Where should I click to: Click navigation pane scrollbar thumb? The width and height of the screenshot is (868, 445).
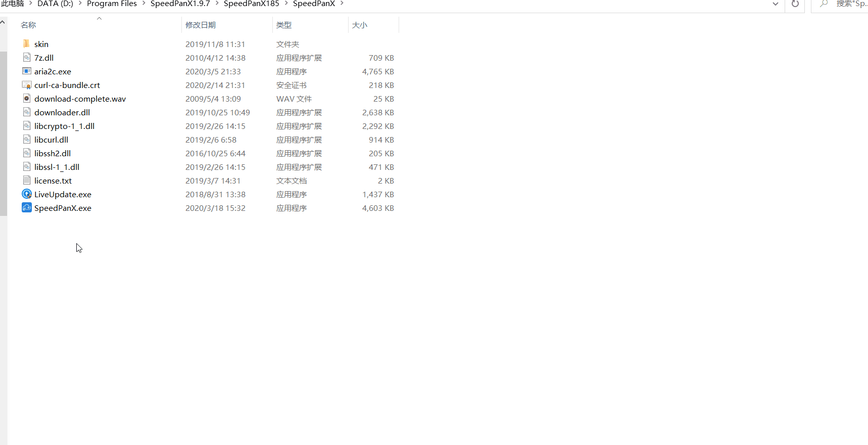tap(4, 133)
